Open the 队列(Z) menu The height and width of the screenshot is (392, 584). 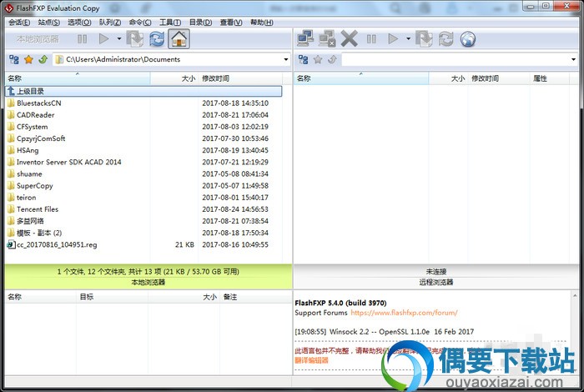pos(110,23)
